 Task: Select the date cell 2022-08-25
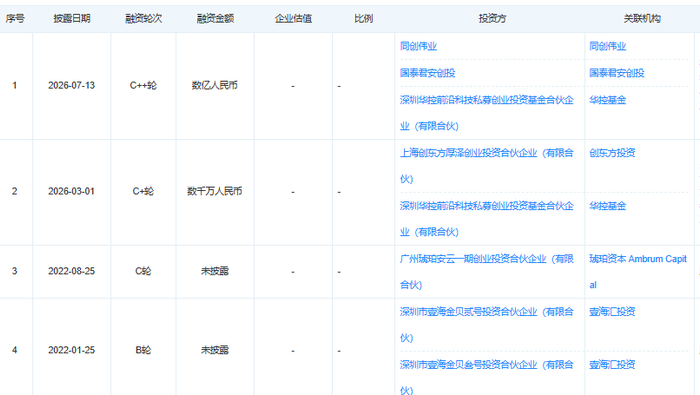[71, 271]
